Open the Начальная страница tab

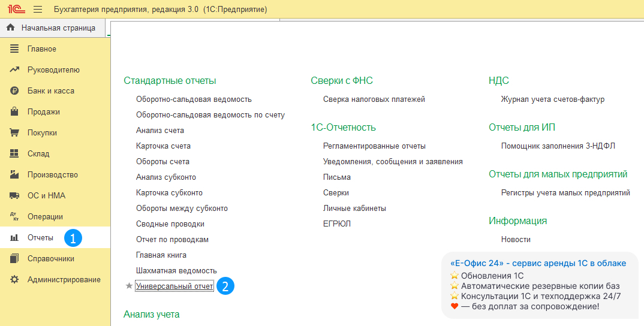(53, 28)
